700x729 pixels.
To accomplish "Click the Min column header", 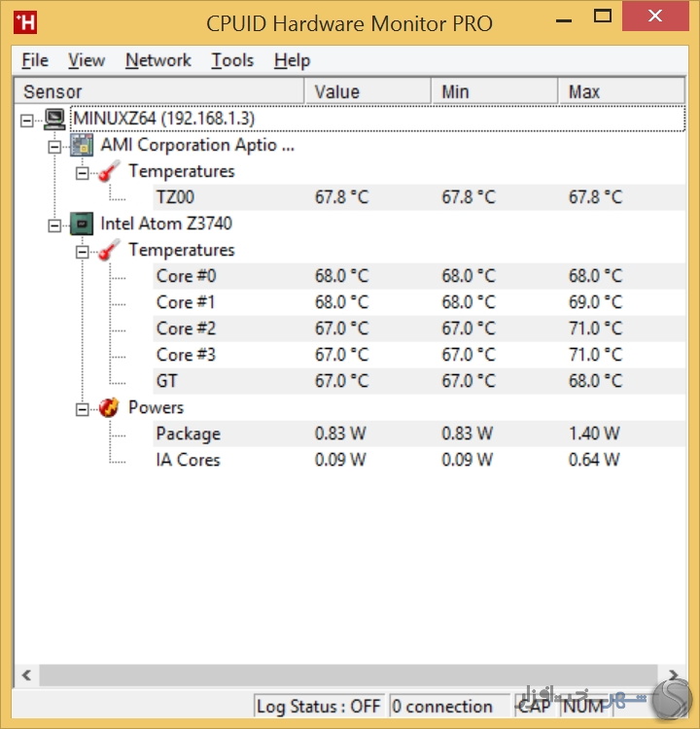I will click(x=495, y=91).
